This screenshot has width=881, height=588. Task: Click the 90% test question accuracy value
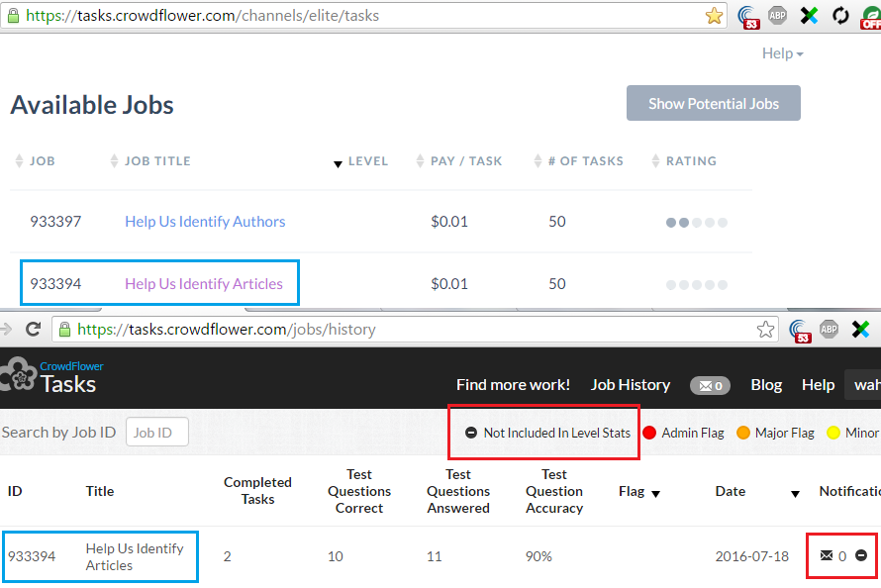538,556
